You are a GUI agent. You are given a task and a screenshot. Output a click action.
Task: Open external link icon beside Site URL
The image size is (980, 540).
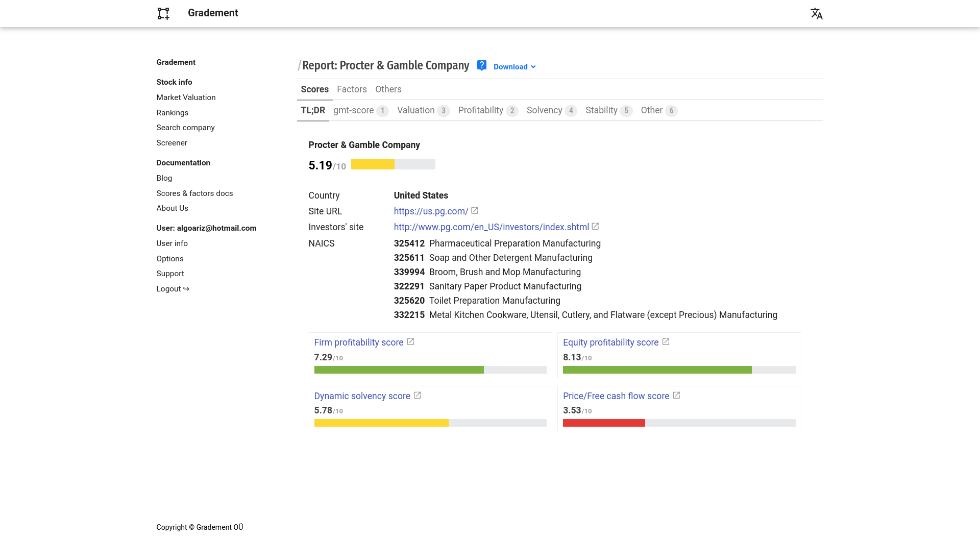point(475,211)
